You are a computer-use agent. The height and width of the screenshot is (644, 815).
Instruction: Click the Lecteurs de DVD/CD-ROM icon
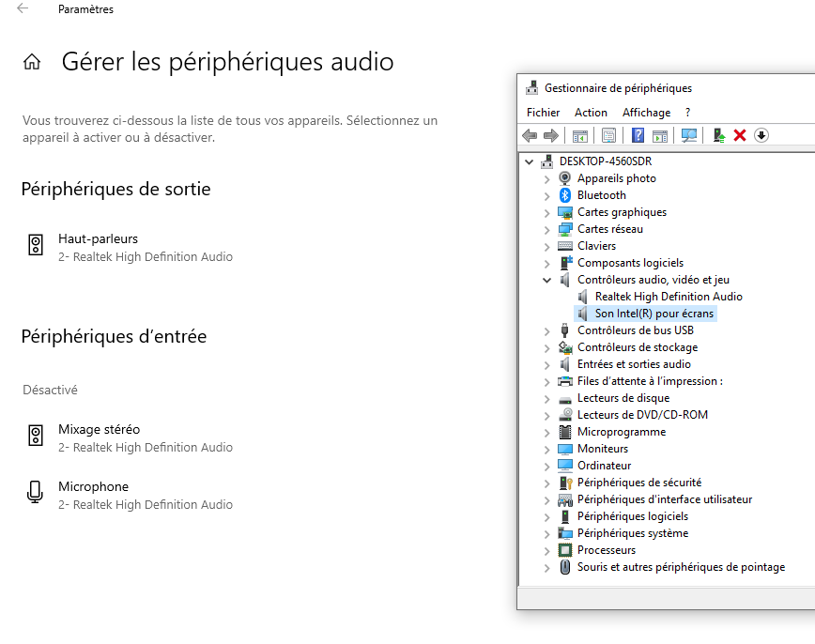[x=565, y=415]
